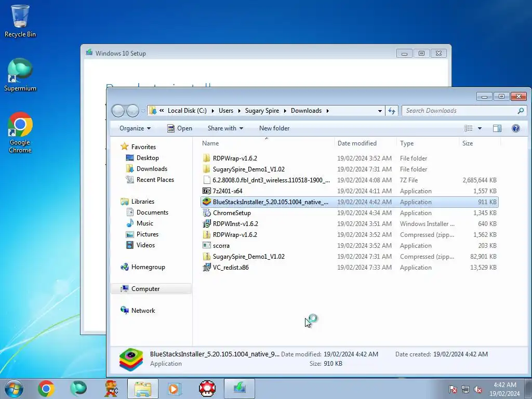The width and height of the screenshot is (532, 399).
Task: Open the Windows Start orb
Action: pos(14,389)
